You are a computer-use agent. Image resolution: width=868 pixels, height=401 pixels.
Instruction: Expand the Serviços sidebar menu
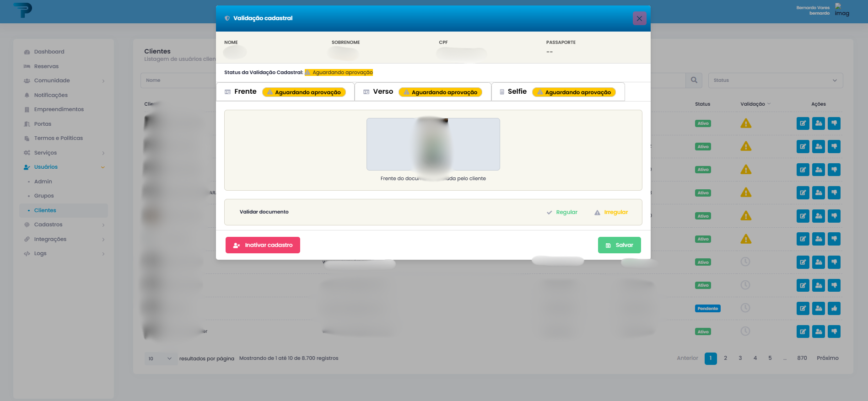[x=64, y=153]
